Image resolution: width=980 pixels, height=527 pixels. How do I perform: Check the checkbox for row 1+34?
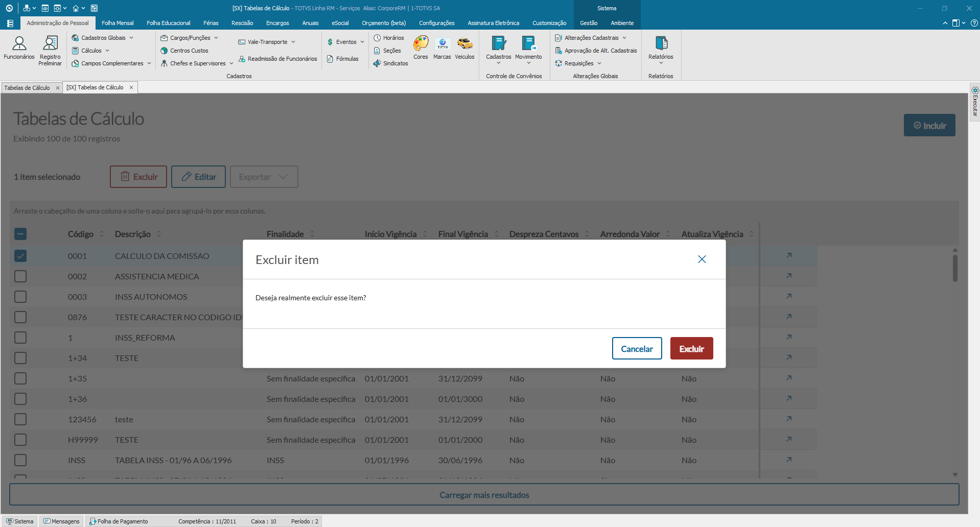point(20,358)
